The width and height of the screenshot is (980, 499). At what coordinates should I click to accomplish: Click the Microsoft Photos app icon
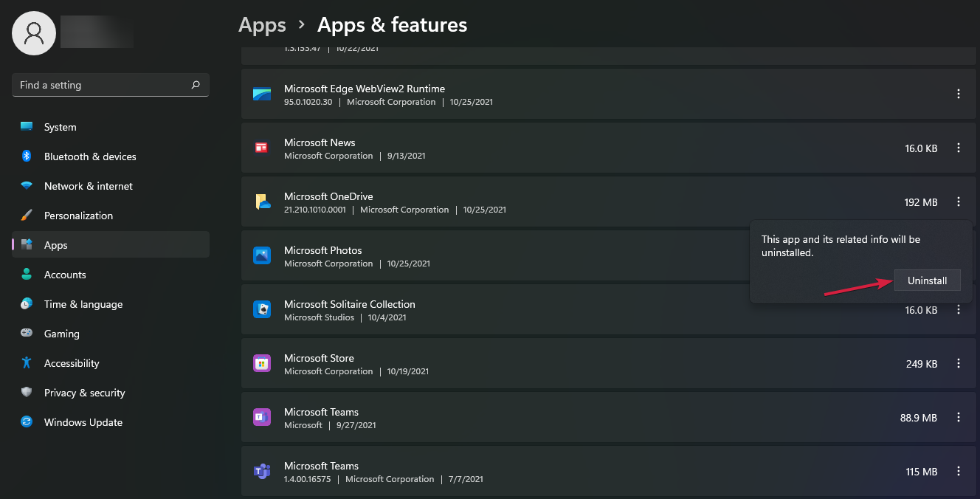click(x=262, y=255)
